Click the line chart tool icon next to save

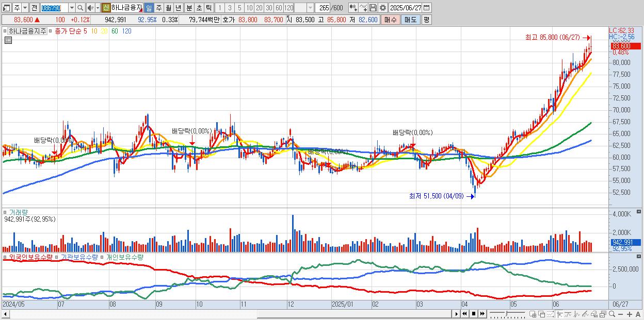coord(363,8)
